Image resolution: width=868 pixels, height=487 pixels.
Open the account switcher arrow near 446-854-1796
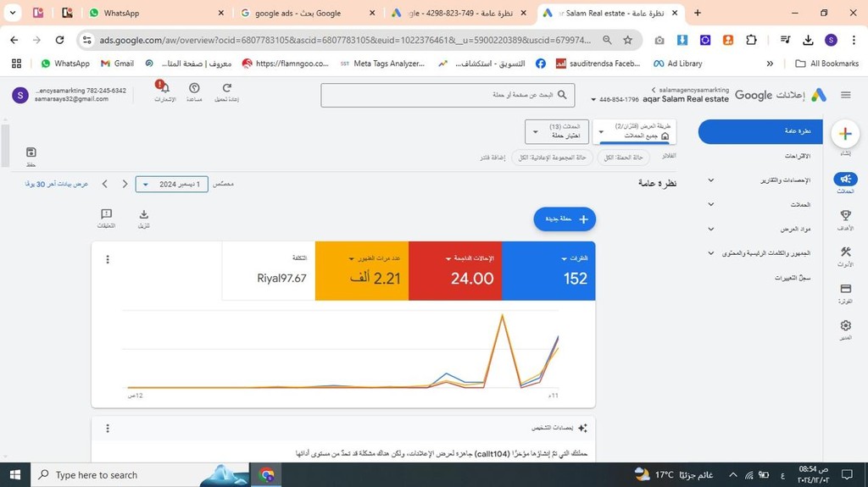(593, 100)
